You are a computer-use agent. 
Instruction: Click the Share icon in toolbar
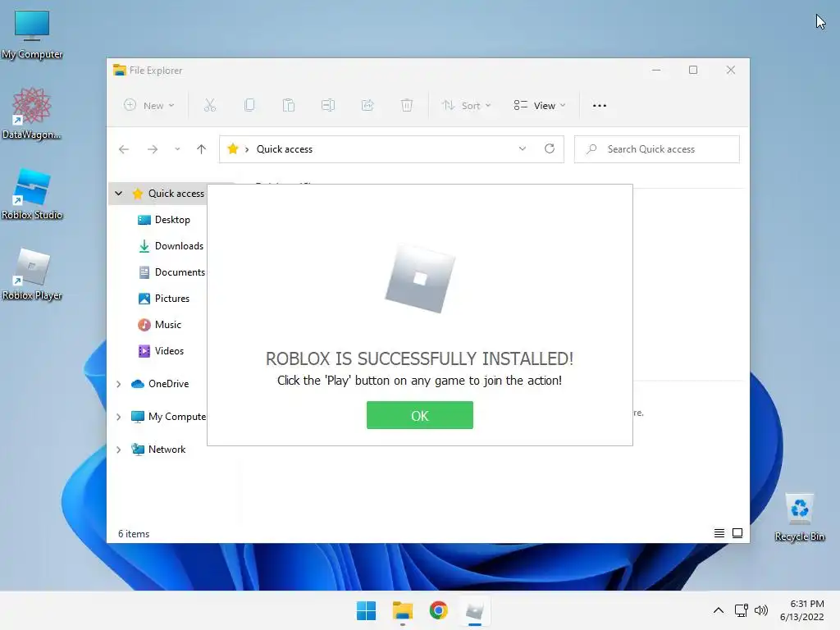pyautogui.click(x=367, y=106)
